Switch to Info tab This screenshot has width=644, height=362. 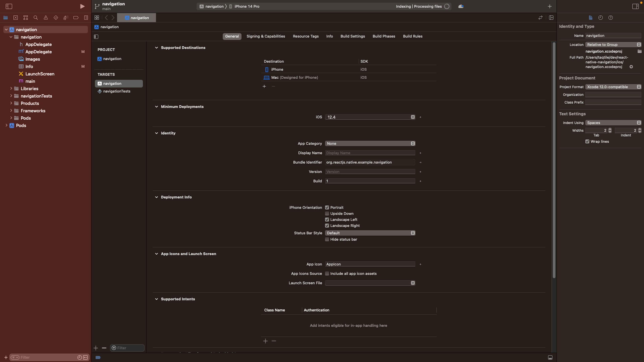pos(330,36)
